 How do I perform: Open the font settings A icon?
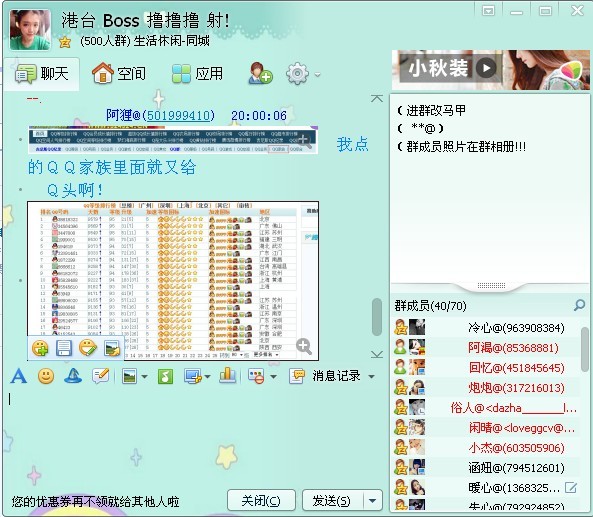click(19, 376)
